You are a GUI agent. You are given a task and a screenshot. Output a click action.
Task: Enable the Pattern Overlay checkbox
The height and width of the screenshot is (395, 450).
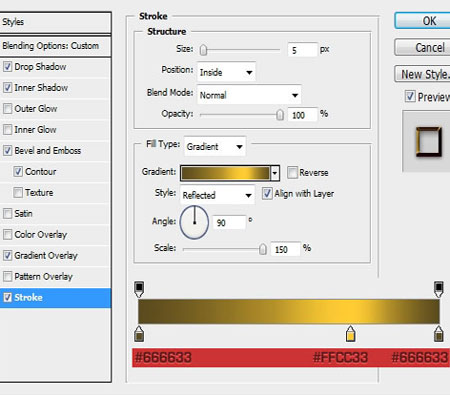pyautogui.click(x=7, y=277)
